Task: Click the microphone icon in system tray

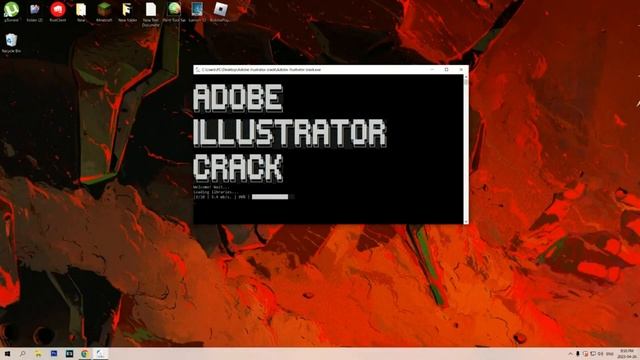Action: [578, 353]
